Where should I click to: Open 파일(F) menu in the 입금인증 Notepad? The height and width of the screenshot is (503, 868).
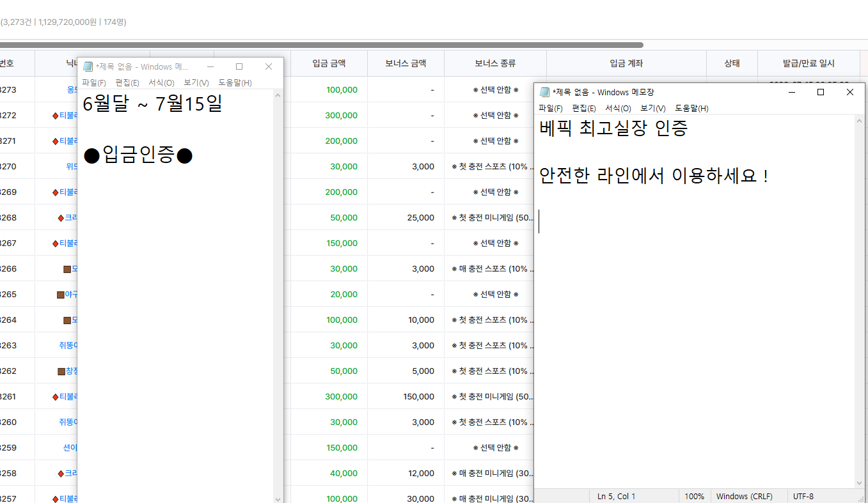tap(94, 83)
